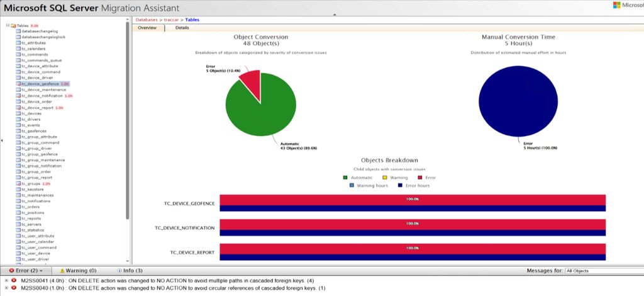This screenshot has width=644, height=296.
Task: Toggle the Warning (0) messages filter
Action: click(78, 271)
